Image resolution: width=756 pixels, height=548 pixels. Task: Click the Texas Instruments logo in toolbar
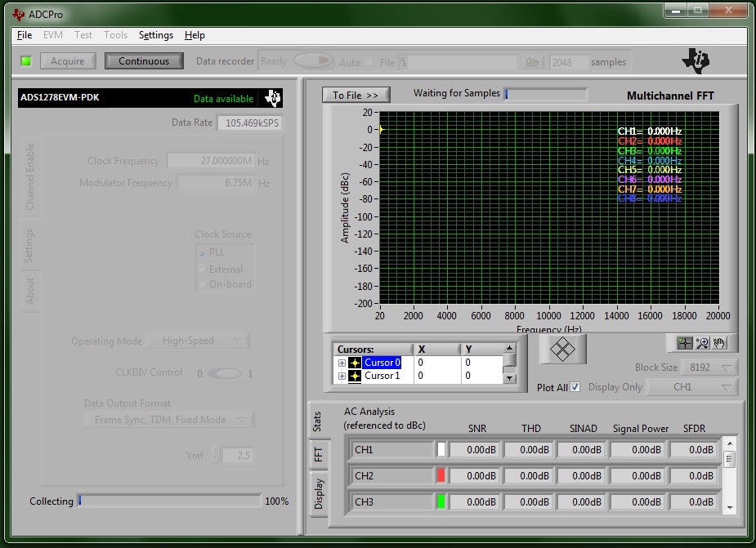696,60
